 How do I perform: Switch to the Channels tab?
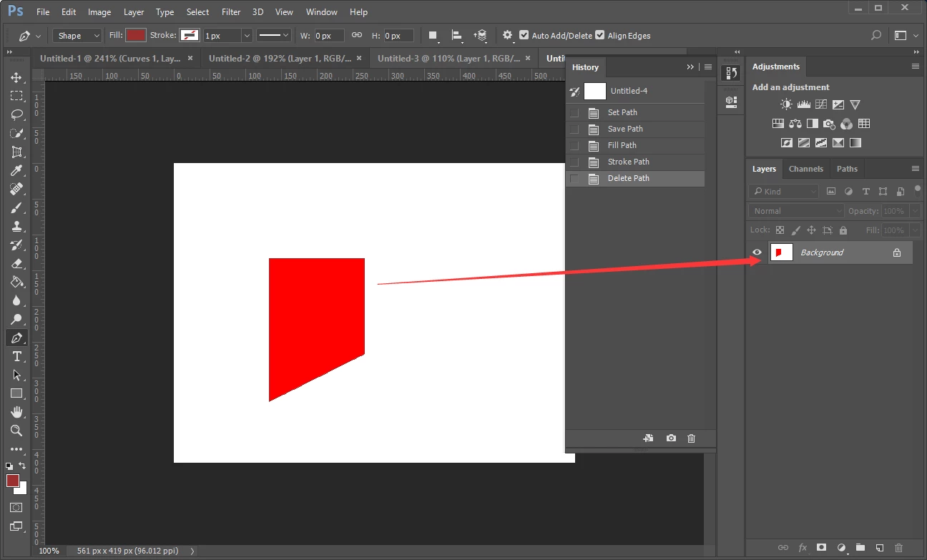(x=806, y=169)
